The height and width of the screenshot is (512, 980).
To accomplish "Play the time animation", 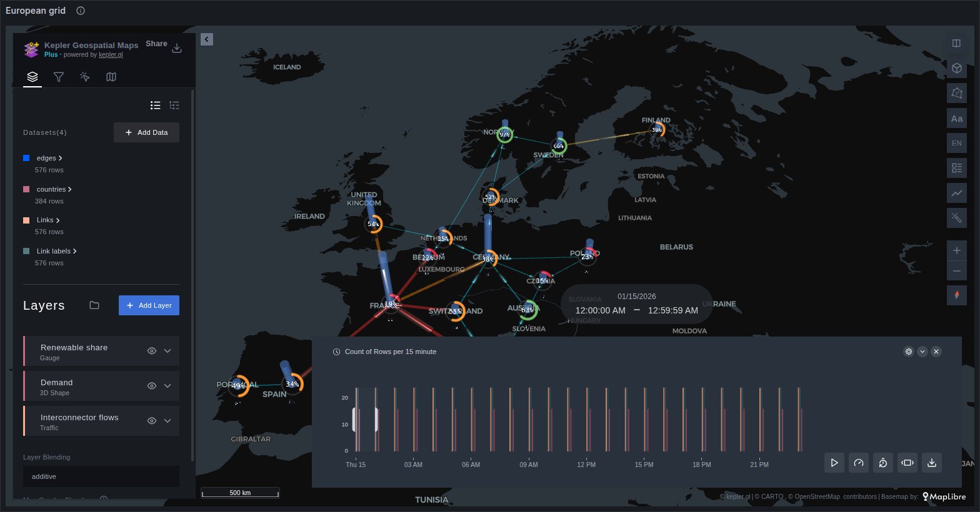I will (834, 463).
